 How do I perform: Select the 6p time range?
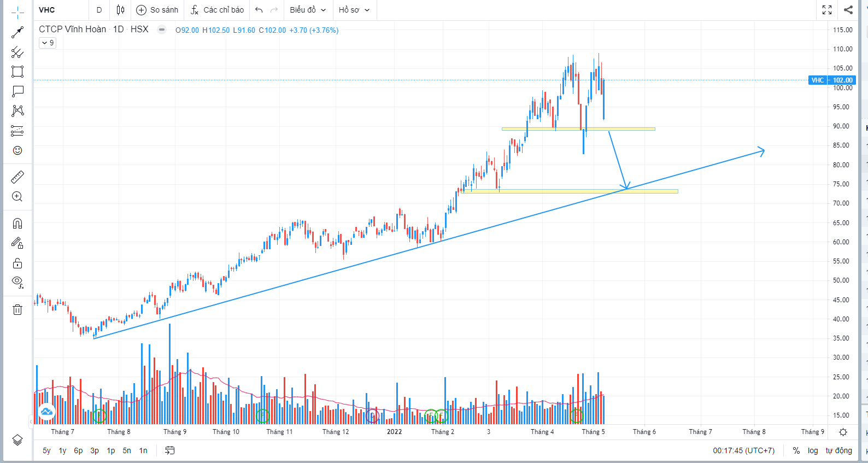[x=78, y=450]
